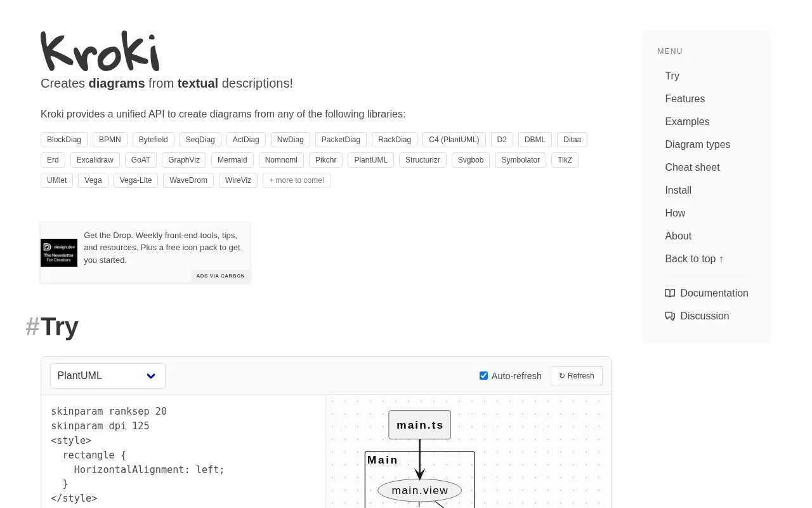Click the WaveDrom tag

click(x=188, y=180)
